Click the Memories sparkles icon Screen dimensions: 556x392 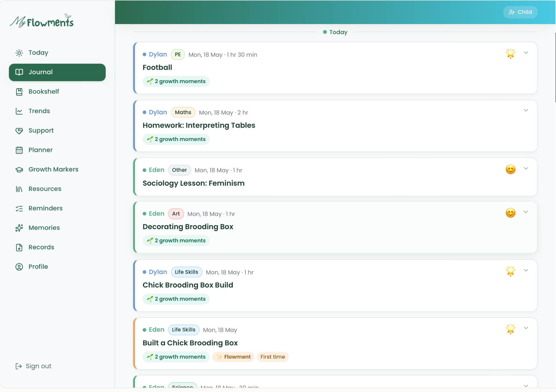pyautogui.click(x=19, y=228)
